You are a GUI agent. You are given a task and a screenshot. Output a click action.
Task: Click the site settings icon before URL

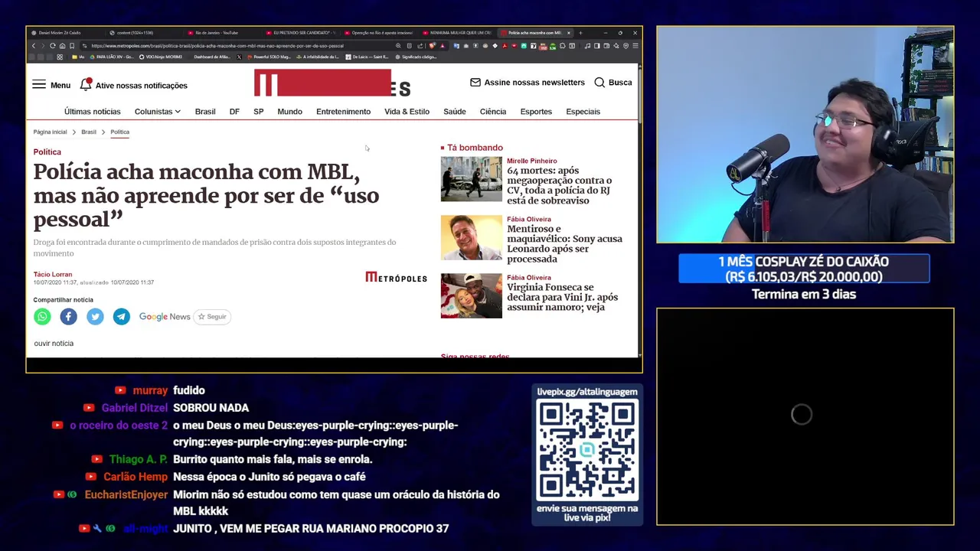(84, 46)
